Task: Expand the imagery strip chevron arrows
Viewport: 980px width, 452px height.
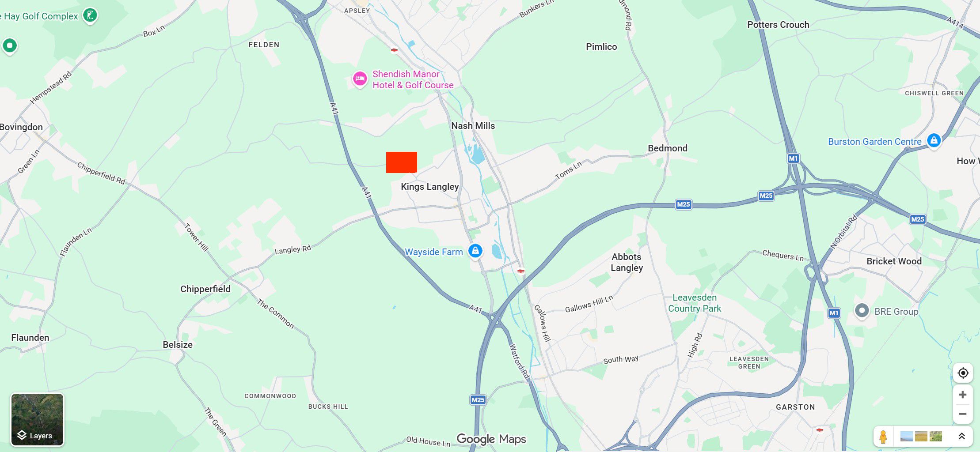Action: (x=961, y=437)
